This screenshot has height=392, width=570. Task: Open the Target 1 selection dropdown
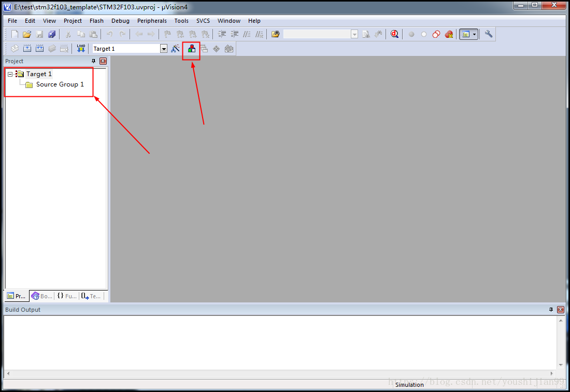164,49
